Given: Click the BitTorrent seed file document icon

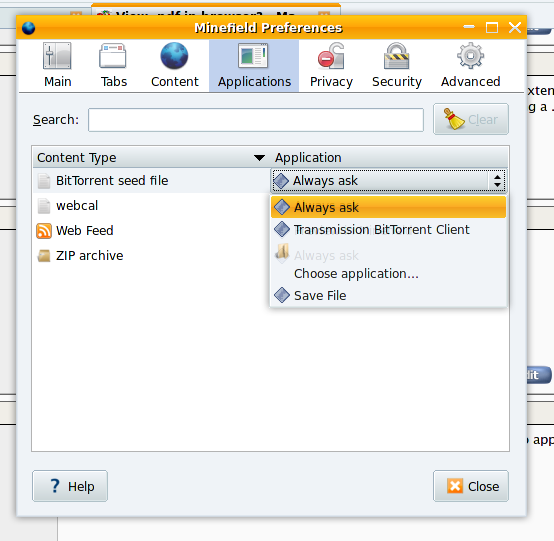Looking at the screenshot, I should [x=44, y=181].
